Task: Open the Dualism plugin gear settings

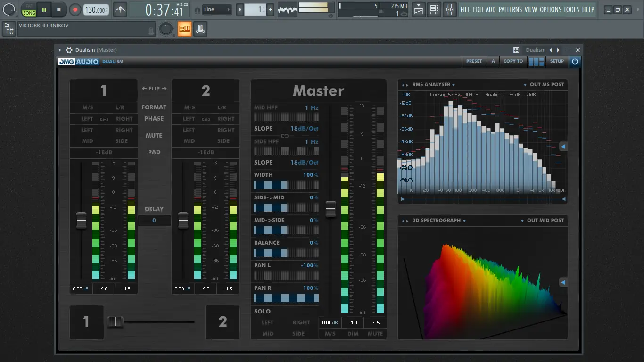Action: click(x=69, y=50)
